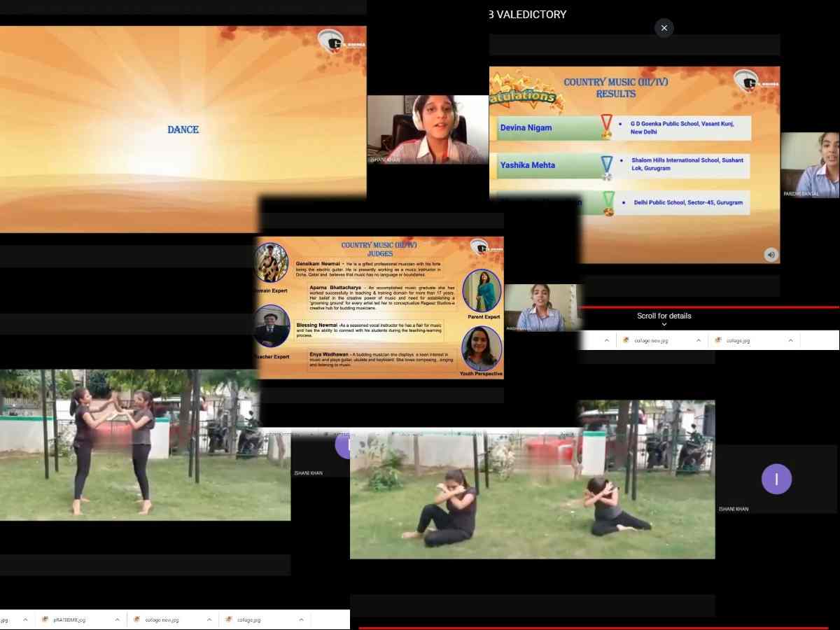Click collage.jpg icon in right-side downloads bar
Image resolution: width=840 pixels, height=630 pixels.
click(x=718, y=340)
